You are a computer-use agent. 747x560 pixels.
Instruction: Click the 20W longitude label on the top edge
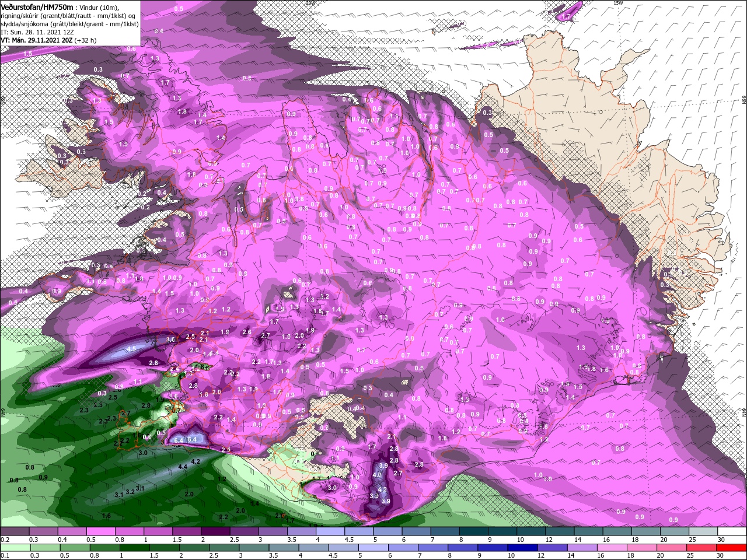310,3
